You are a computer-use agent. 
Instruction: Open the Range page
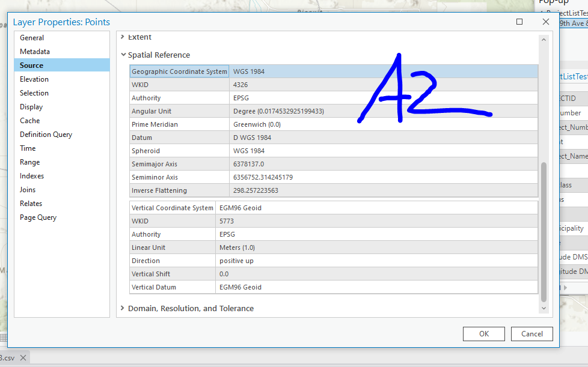[x=62, y=162]
